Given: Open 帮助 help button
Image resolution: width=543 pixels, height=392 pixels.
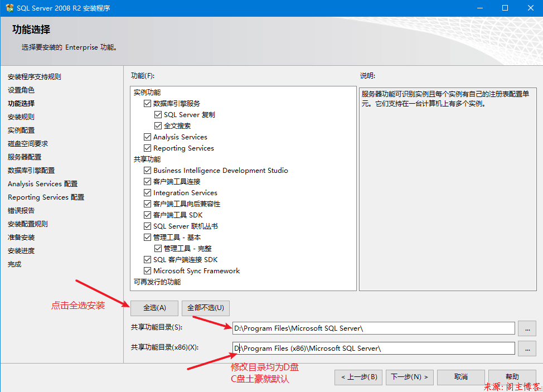Looking at the screenshot, I should [x=512, y=377].
